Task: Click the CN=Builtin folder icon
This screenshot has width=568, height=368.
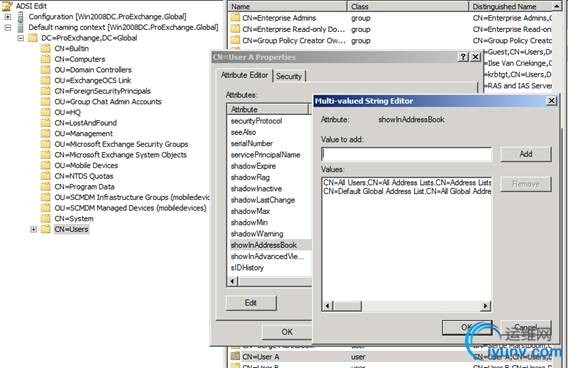Action: point(46,49)
